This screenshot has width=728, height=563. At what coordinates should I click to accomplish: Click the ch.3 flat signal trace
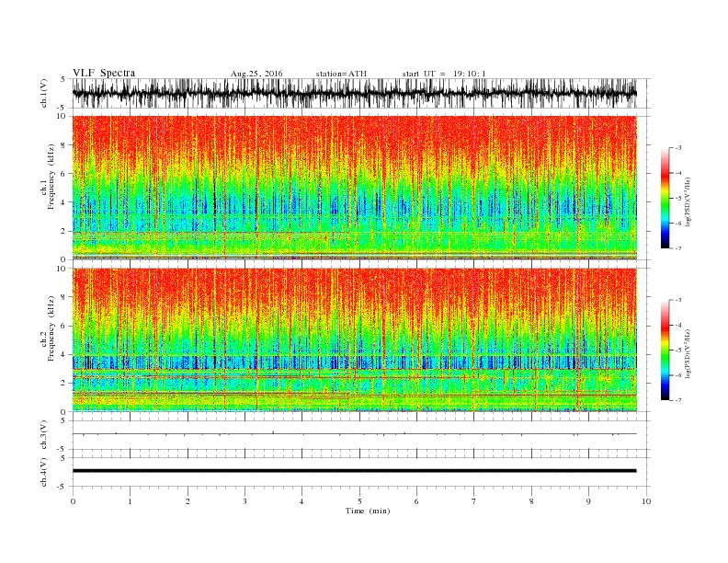pos(354,434)
